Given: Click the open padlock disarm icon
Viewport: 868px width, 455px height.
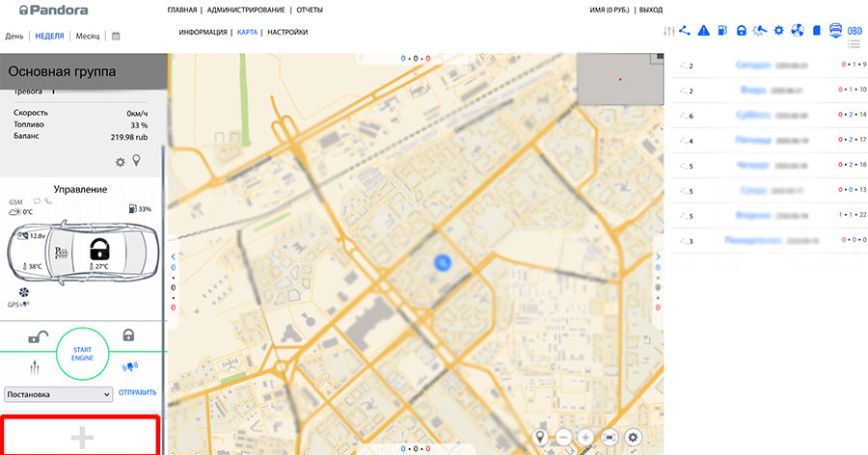Looking at the screenshot, I should click(38, 336).
